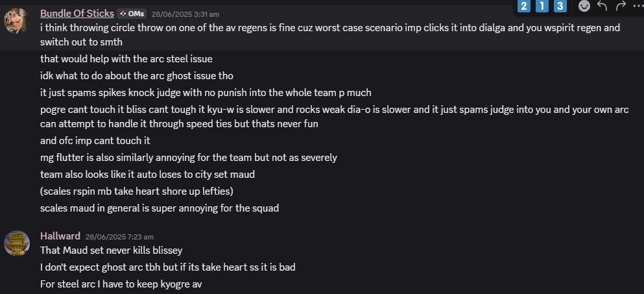The image size is (644, 294).
Task: Click the 28/06/2025 7:23 am timestamp
Action: tap(119, 237)
